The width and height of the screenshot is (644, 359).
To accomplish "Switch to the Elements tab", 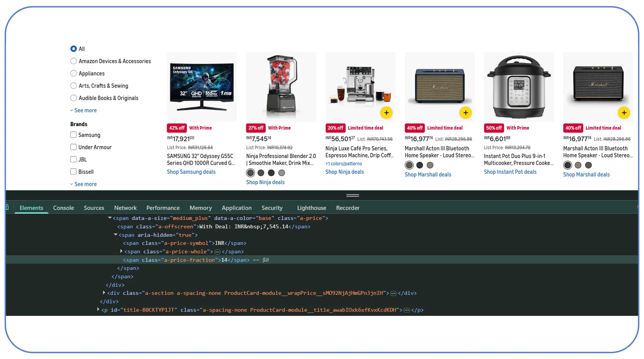I will 31,208.
